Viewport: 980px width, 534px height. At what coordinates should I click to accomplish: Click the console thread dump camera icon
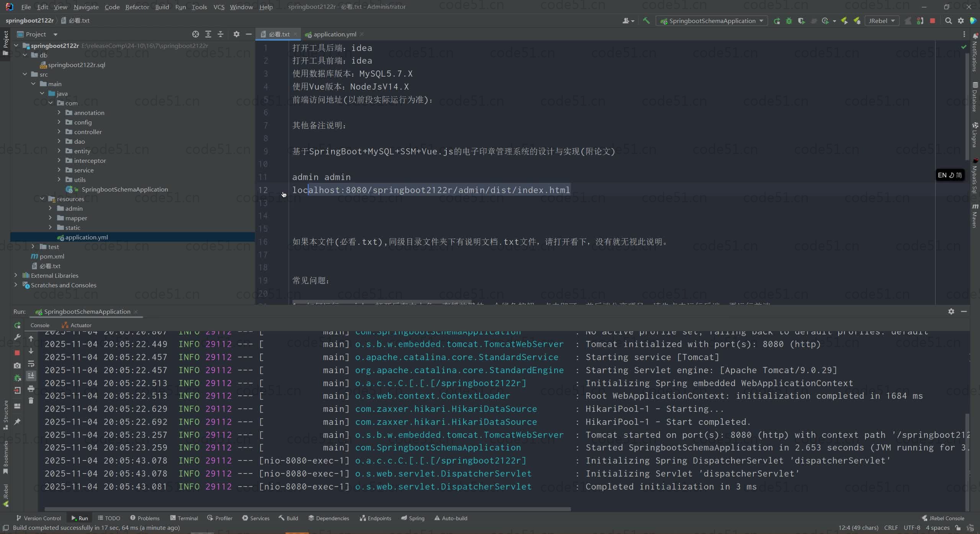click(x=17, y=365)
